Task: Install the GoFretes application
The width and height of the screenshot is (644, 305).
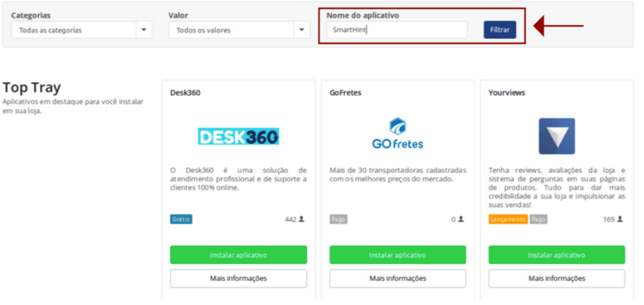Action: click(x=397, y=255)
